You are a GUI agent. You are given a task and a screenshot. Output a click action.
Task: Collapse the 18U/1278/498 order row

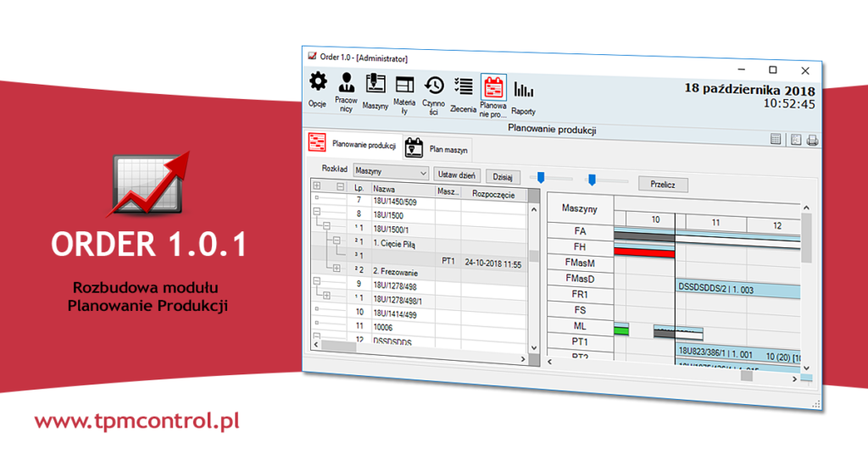coord(317,281)
